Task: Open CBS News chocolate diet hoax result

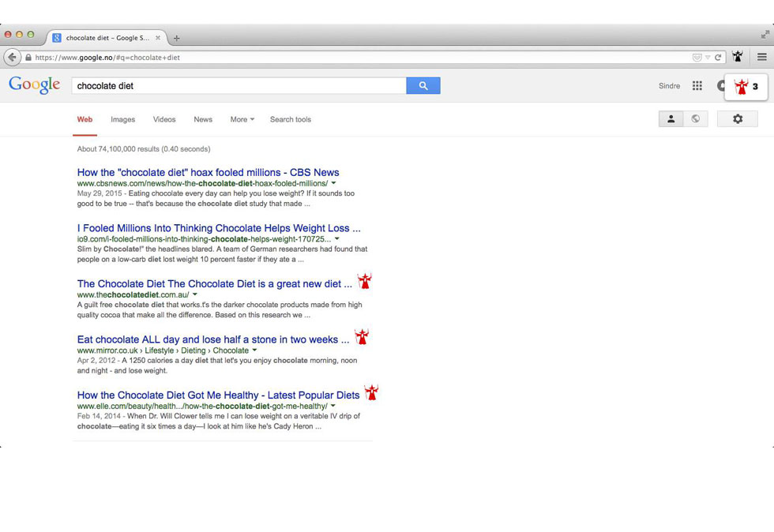Action: 208,172
